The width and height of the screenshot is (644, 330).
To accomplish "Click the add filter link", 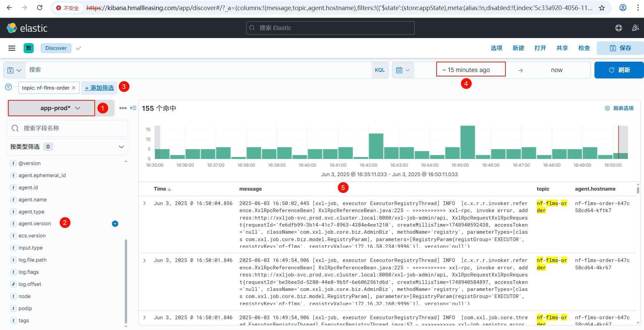I will tap(99, 88).
